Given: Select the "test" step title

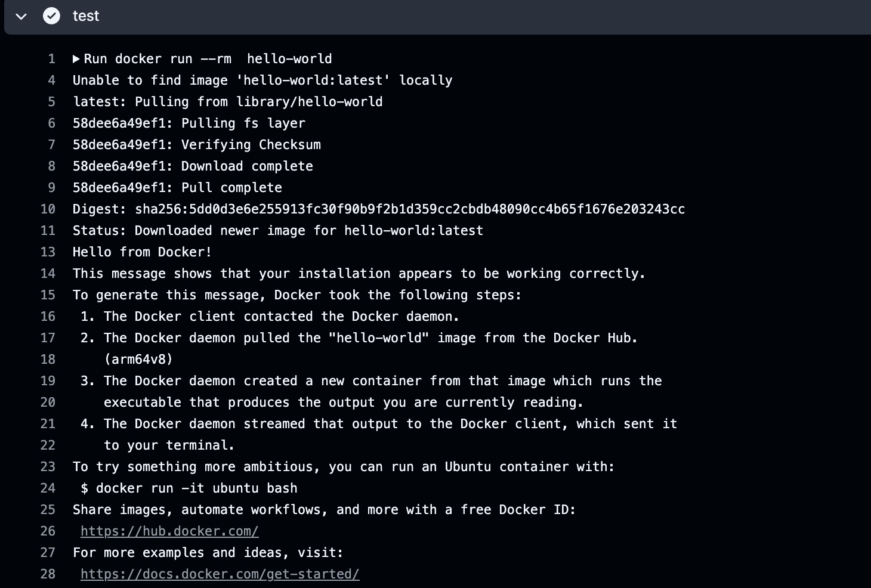Looking at the screenshot, I should [86, 16].
